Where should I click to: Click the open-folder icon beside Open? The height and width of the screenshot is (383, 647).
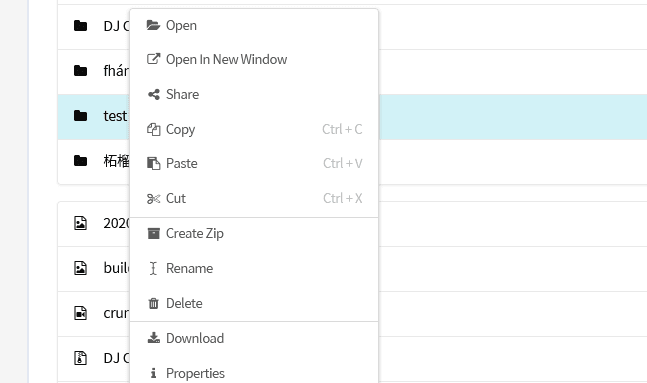(153, 26)
